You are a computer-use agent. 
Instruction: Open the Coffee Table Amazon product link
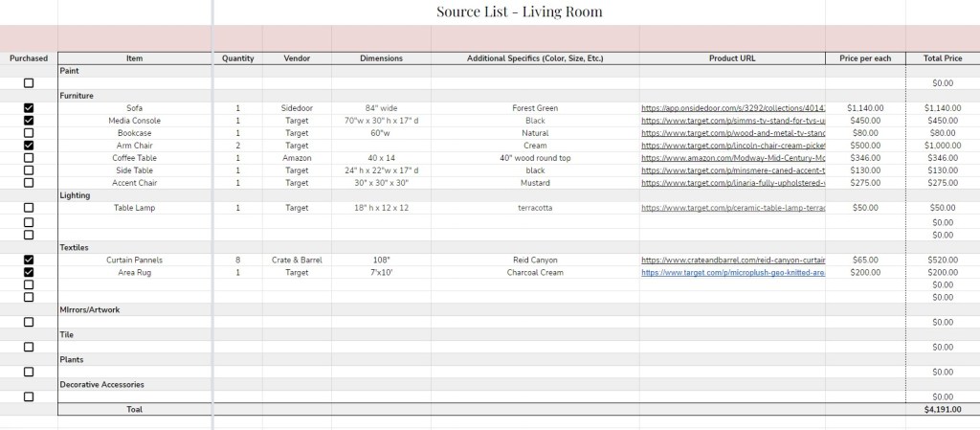click(732, 158)
